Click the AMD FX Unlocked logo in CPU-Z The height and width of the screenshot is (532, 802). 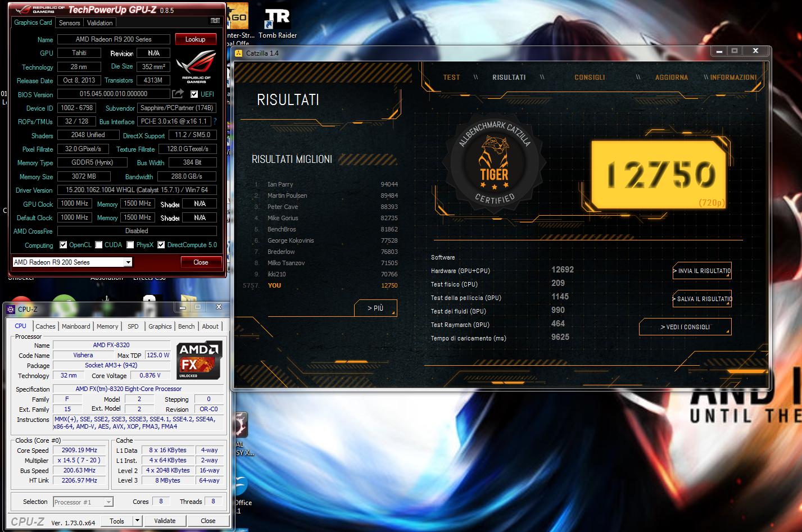point(200,360)
